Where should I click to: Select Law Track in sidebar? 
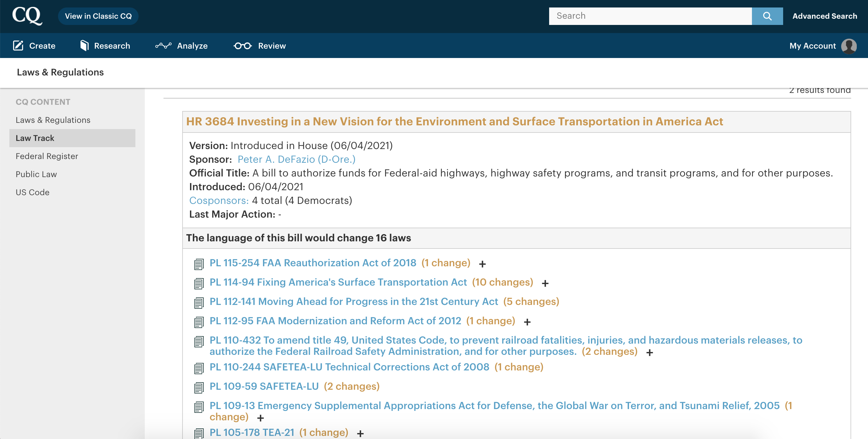72,138
